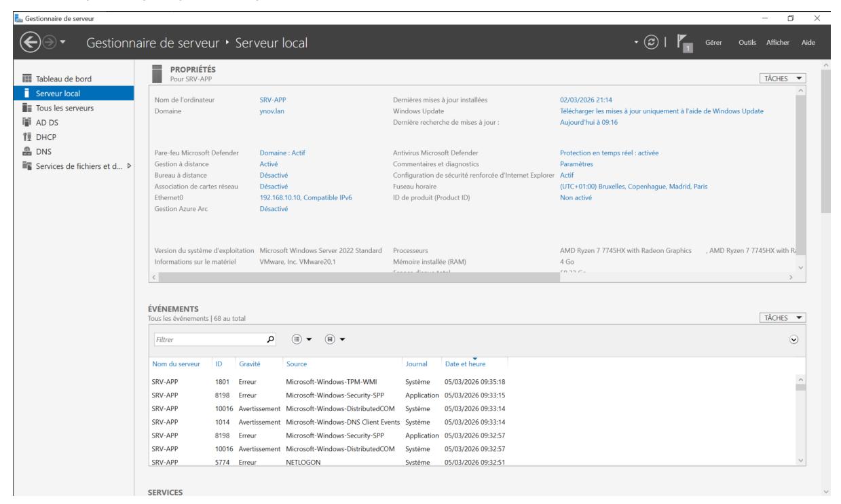Click the filter search magnifier icon

271,338
